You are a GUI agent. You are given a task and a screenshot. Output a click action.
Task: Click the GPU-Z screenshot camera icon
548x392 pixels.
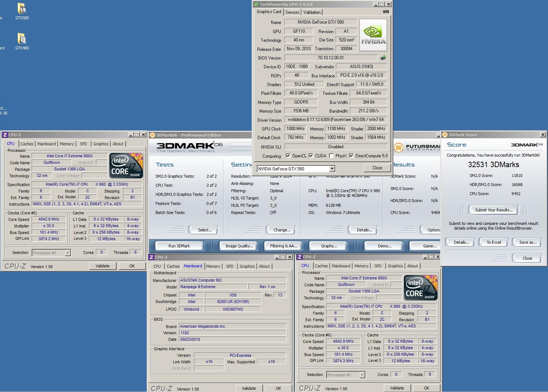[386, 12]
